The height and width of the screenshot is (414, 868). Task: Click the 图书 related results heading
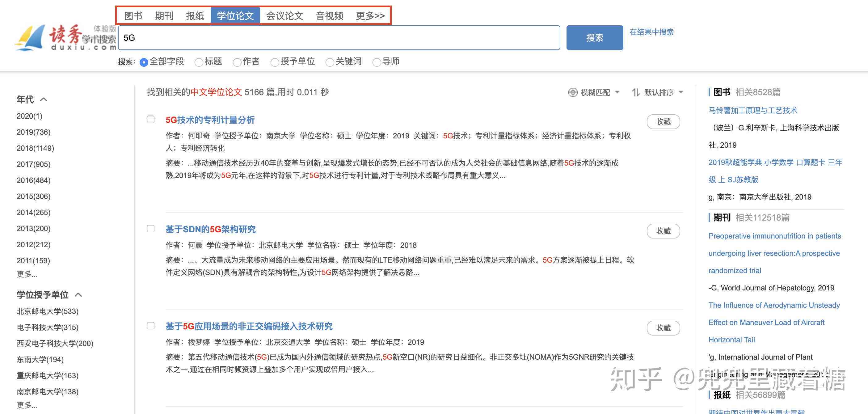pos(722,92)
